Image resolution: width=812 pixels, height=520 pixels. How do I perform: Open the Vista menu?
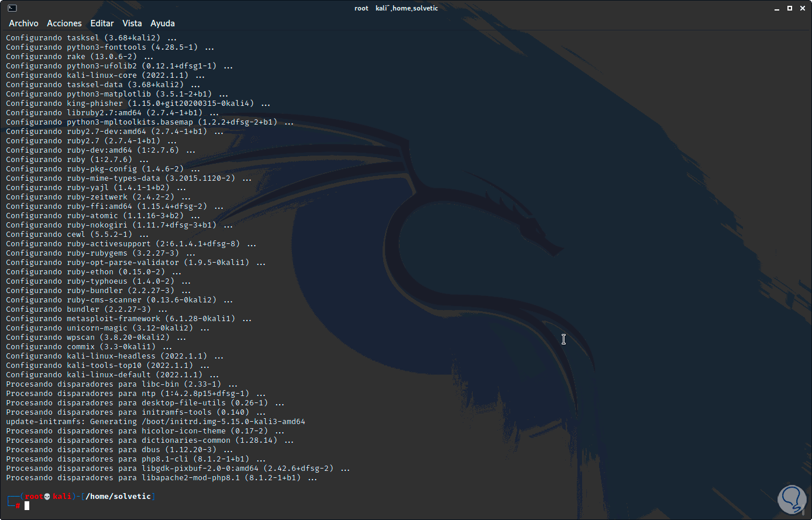132,23
